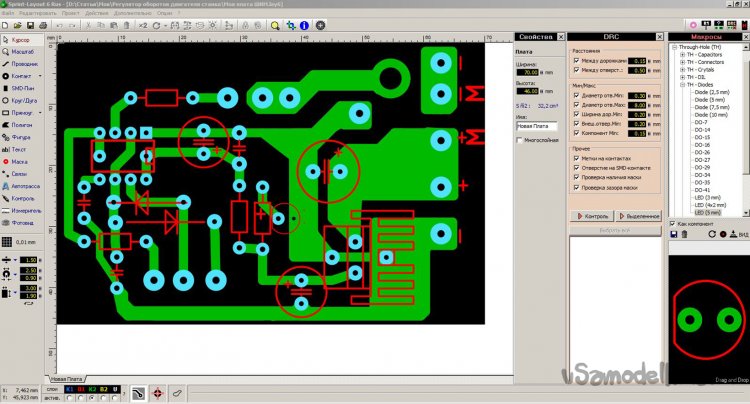Image resolution: width=750 pixels, height=404 pixels.
Task: Toggle Как компонент checkbox
Action: click(x=673, y=224)
